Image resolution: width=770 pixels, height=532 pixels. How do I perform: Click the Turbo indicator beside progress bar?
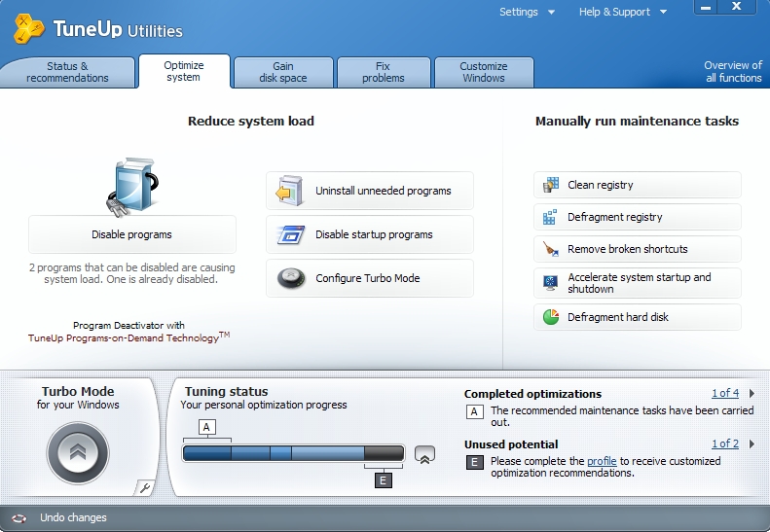click(x=424, y=454)
